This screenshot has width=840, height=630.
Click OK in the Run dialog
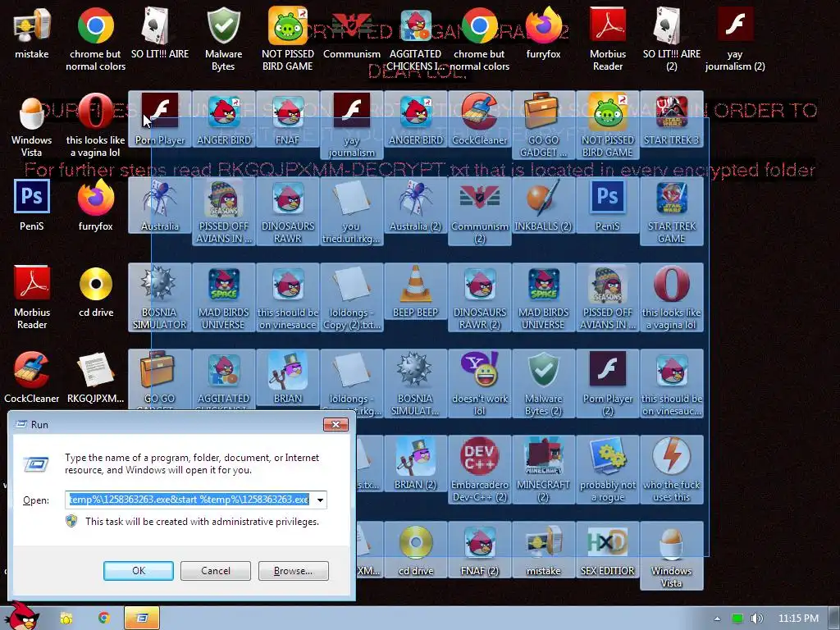click(x=138, y=571)
